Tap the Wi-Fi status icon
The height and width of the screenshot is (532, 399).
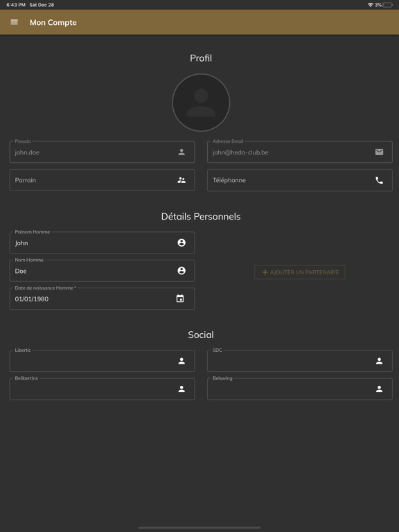coord(370,5)
